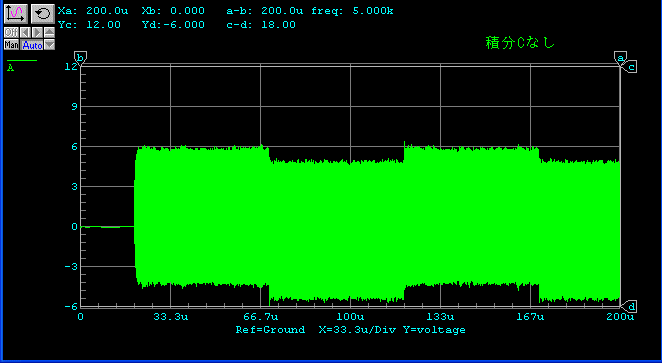The image size is (662, 363).
Task: Click the Yc: 12.00 readout
Action: [89, 24]
